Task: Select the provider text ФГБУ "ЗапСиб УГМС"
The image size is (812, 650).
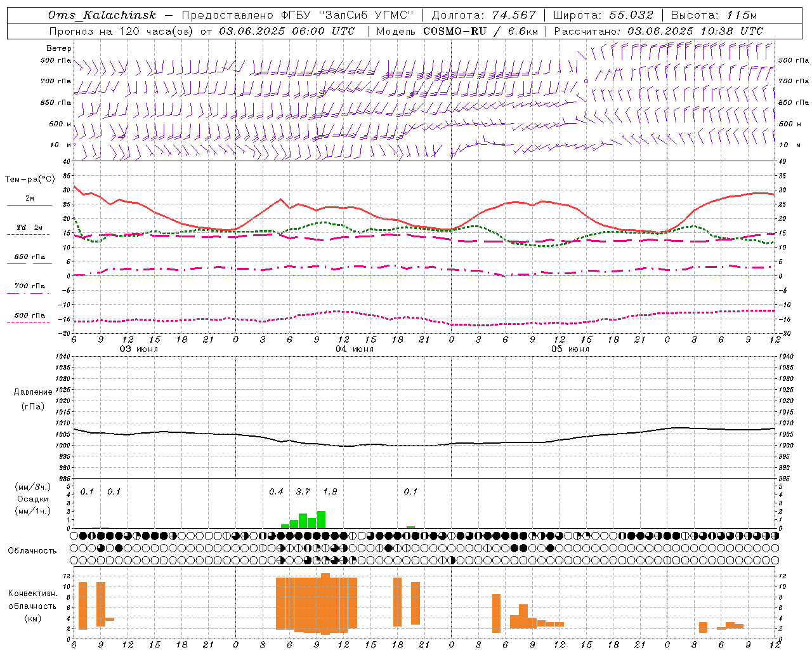Action: click(x=348, y=15)
